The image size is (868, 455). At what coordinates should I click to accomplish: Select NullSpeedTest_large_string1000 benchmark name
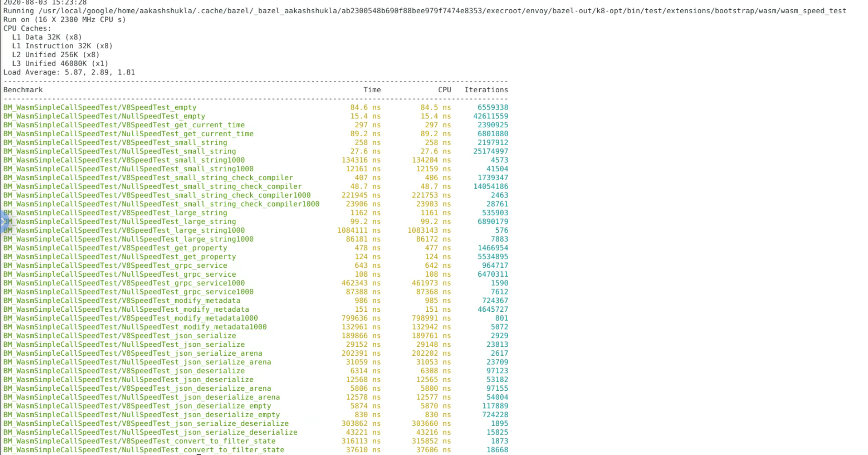coord(129,239)
